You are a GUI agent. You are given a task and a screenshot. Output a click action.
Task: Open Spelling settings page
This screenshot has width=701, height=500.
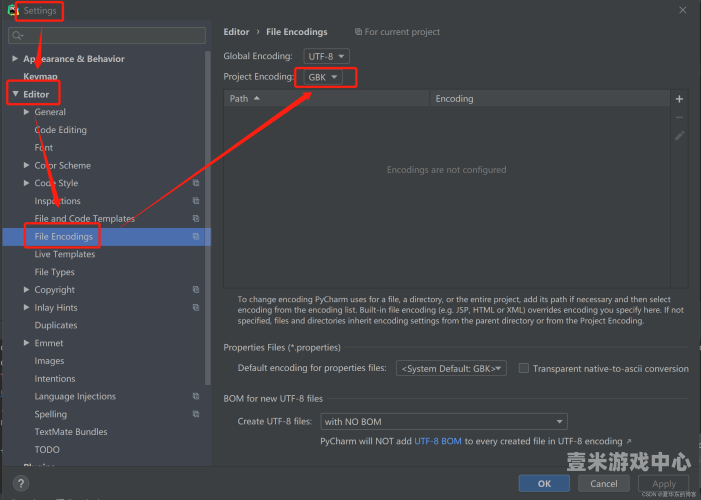coord(51,414)
